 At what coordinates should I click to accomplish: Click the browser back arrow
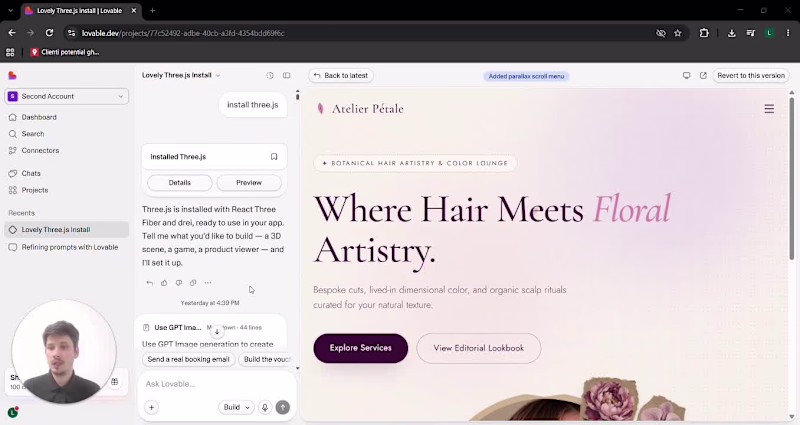[12, 33]
